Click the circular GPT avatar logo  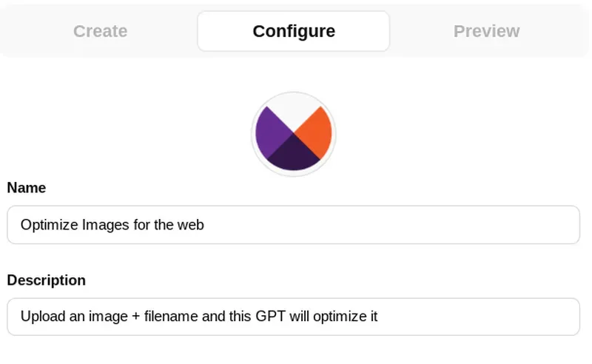tap(294, 135)
